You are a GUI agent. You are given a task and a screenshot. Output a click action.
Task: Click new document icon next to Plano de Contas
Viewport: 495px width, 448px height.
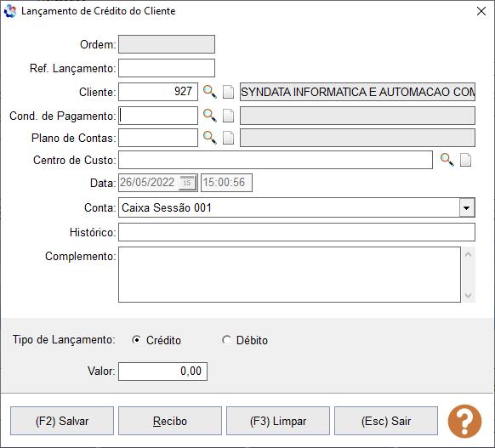click(228, 138)
